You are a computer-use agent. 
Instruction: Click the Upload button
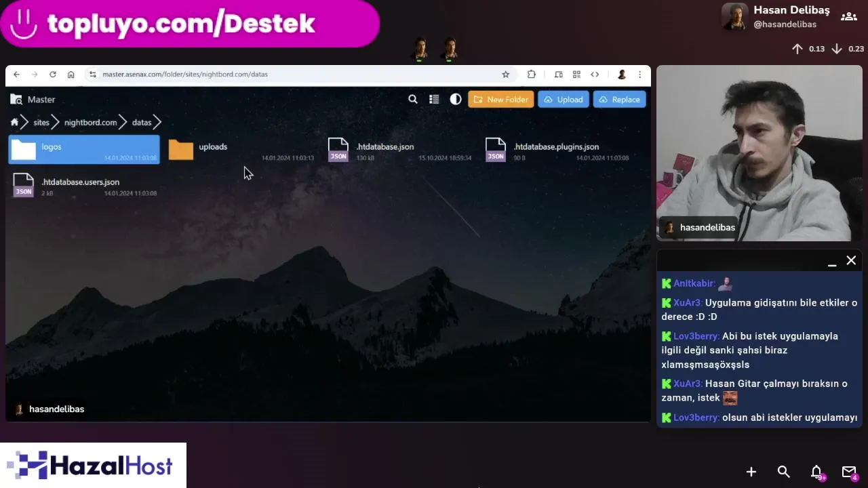(x=564, y=100)
